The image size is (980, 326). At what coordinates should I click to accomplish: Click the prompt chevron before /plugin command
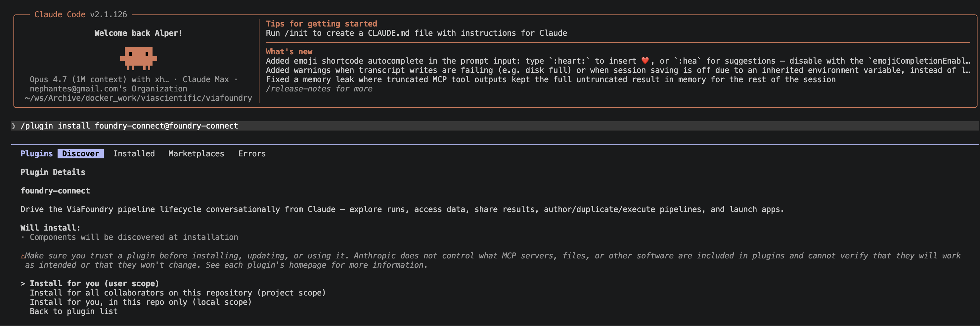pyautogui.click(x=14, y=126)
